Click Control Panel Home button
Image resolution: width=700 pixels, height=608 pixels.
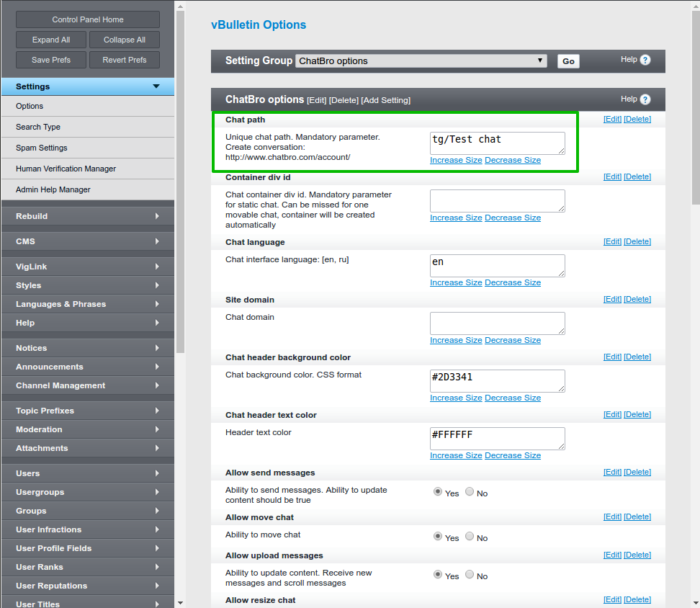[88, 19]
